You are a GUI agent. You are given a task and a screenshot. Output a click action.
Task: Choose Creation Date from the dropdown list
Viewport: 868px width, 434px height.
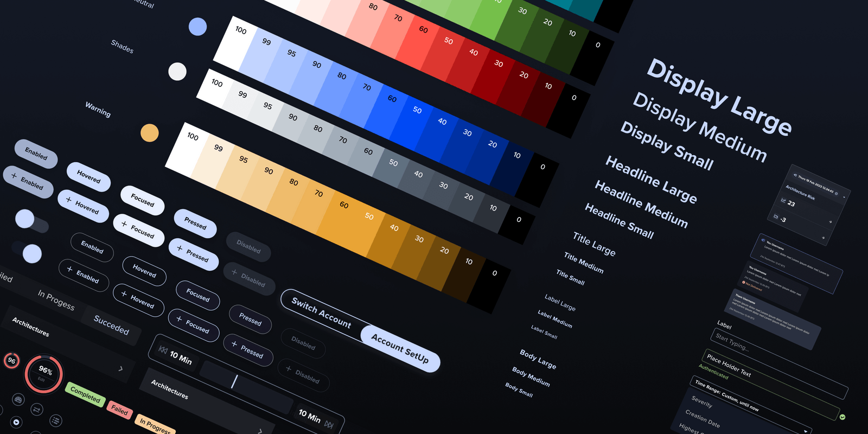click(x=703, y=419)
